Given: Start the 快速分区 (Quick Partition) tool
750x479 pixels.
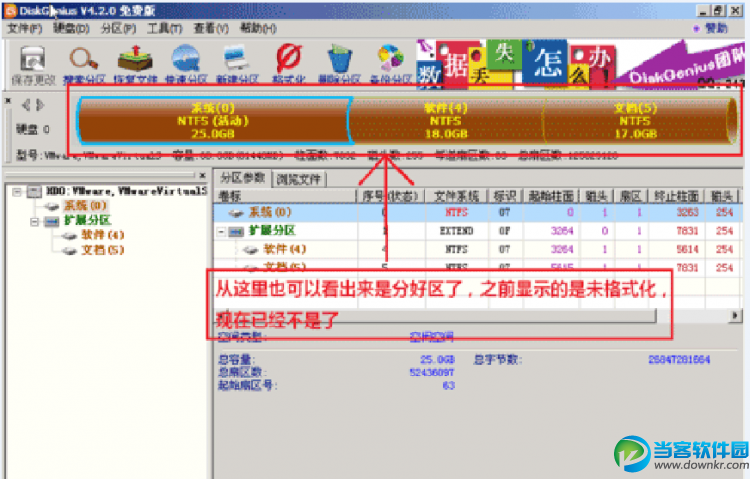Looking at the screenshot, I should [x=186, y=66].
